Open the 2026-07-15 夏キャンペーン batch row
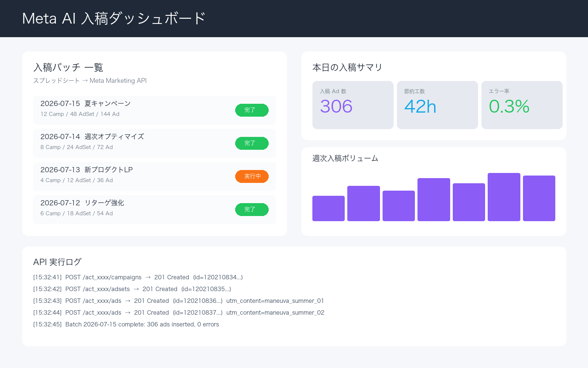 pyautogui.click(x=154, y=110)
